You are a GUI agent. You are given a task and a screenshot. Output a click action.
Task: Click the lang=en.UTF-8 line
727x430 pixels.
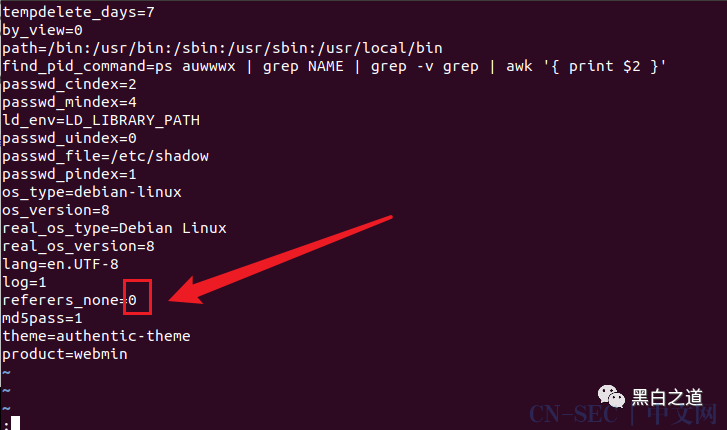click(x=61, y=264)
